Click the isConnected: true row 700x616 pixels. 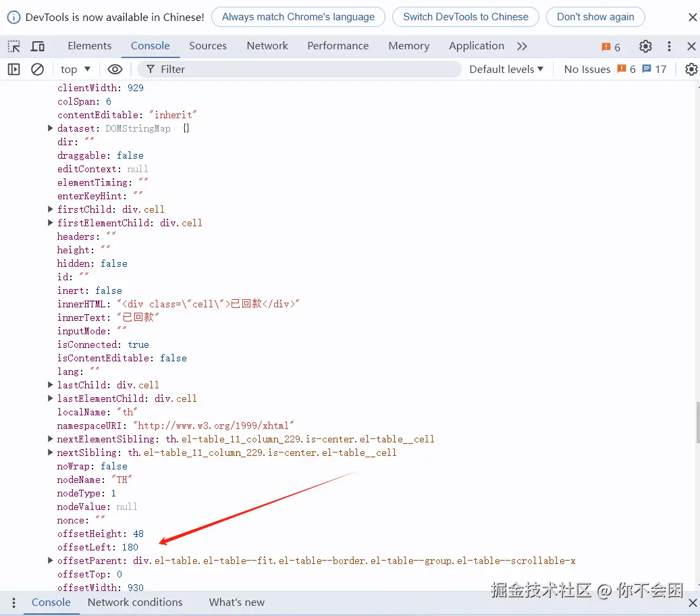103,345
